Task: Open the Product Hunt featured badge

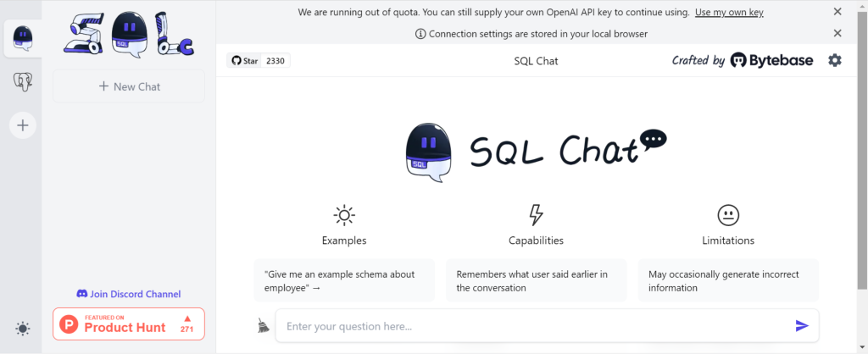Action: 129,324
